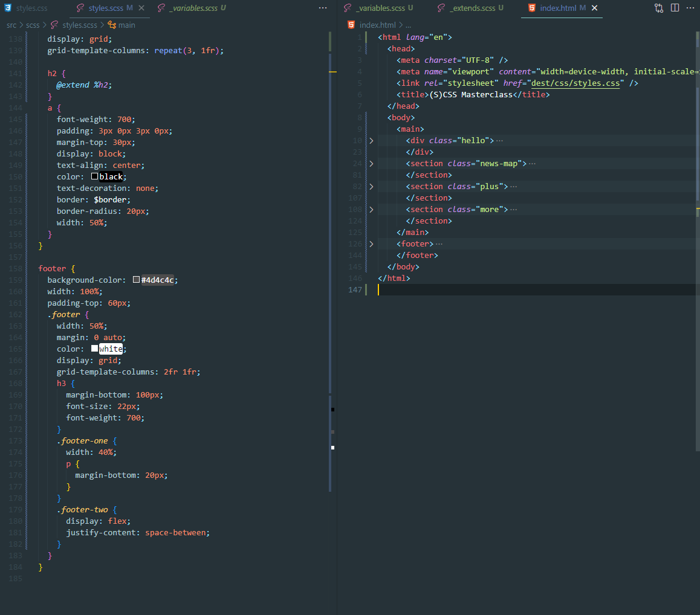Open color picker for black swatch

point(95,176)
